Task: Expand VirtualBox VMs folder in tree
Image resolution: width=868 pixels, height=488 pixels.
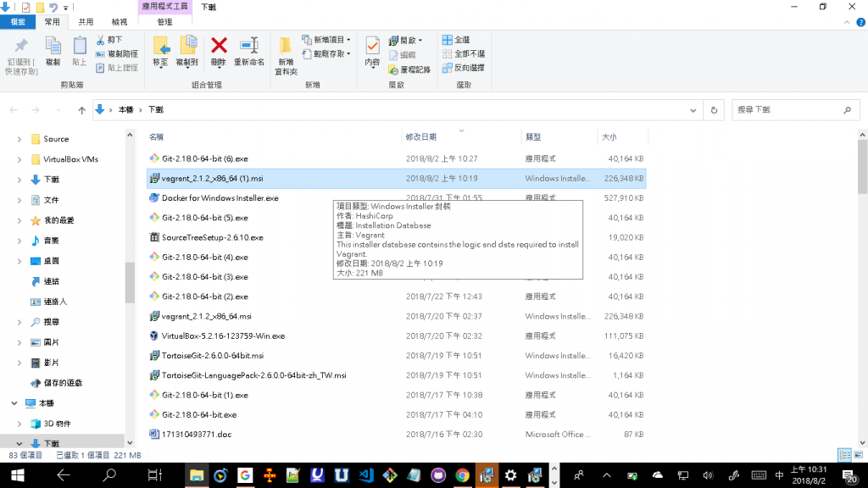Action: coord(19,159)
